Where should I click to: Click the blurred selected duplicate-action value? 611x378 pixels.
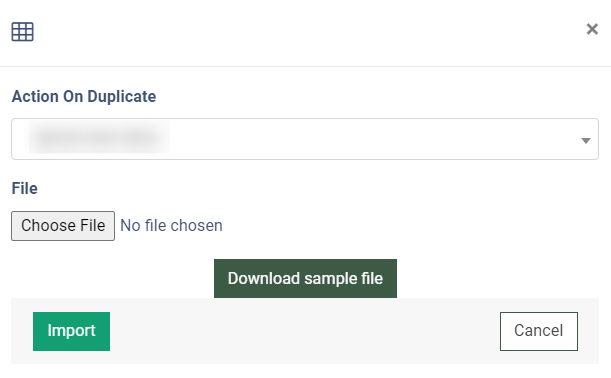pos(99,137)
